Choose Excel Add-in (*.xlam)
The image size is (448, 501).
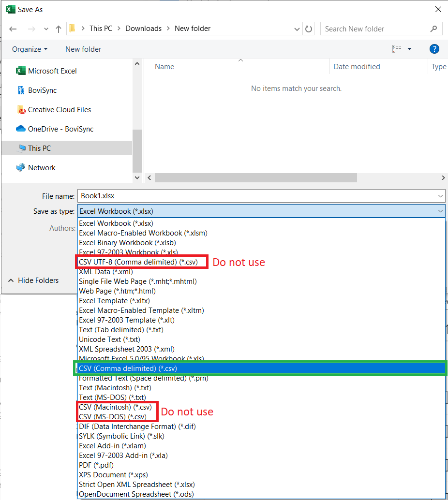pos(262,446)
